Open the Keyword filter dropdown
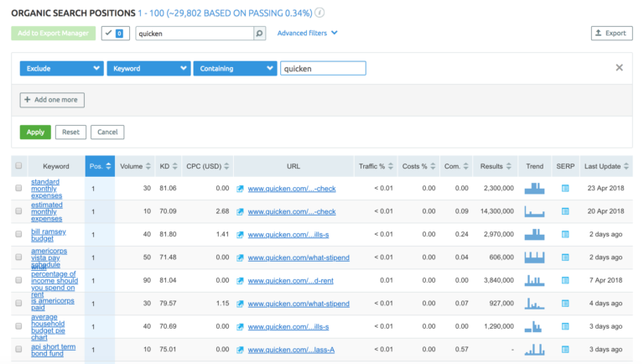The height and width of the screenshot is (364, 644). tap(148, 68)
